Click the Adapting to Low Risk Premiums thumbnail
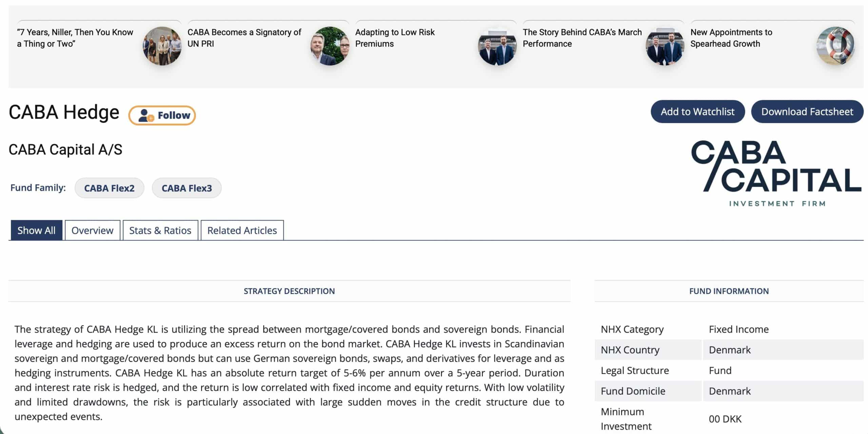This screenshot has height=434, width=868. pos(497,46)
